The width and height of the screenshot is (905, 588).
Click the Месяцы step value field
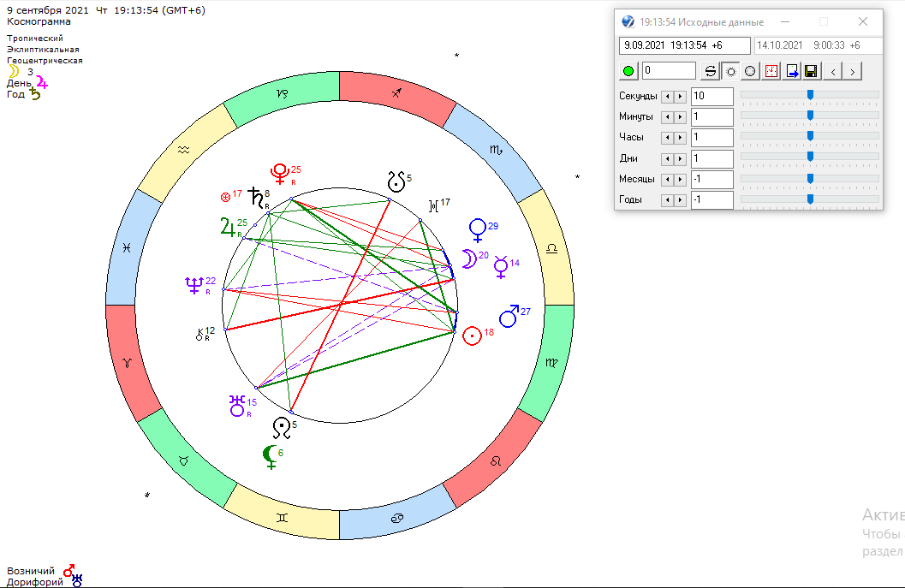click(x=711, y=180)
